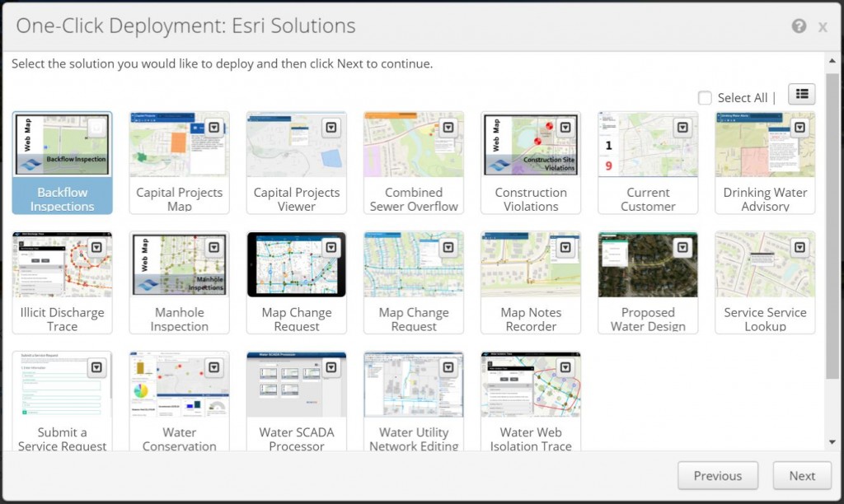Screen dimensions: 844x504
Task: Click the arrow icon on Submit a Service Request
Action: click(96, 367)
